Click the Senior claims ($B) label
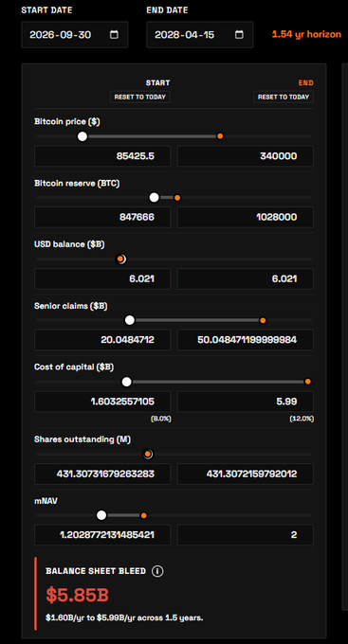The height and width of the screenshot is (644, 348). tap(71, 306)
